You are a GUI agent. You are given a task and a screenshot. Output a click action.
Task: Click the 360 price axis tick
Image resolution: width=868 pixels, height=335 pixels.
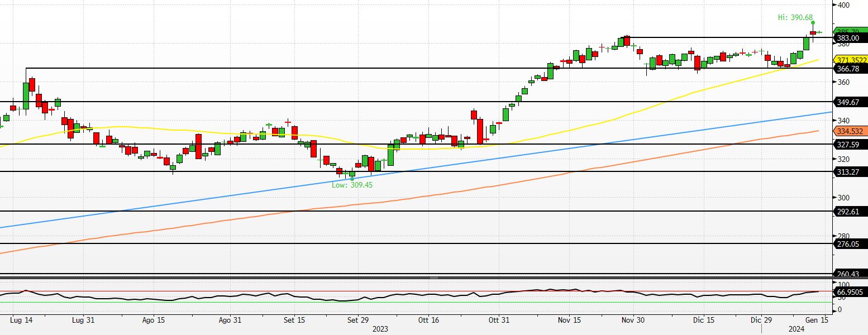coord(843,82)
